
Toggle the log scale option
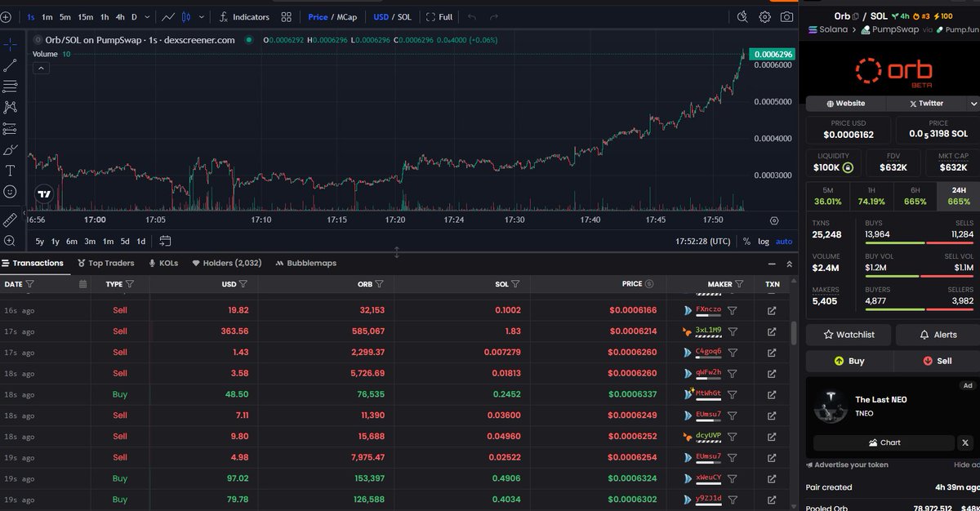click(763, 241)
